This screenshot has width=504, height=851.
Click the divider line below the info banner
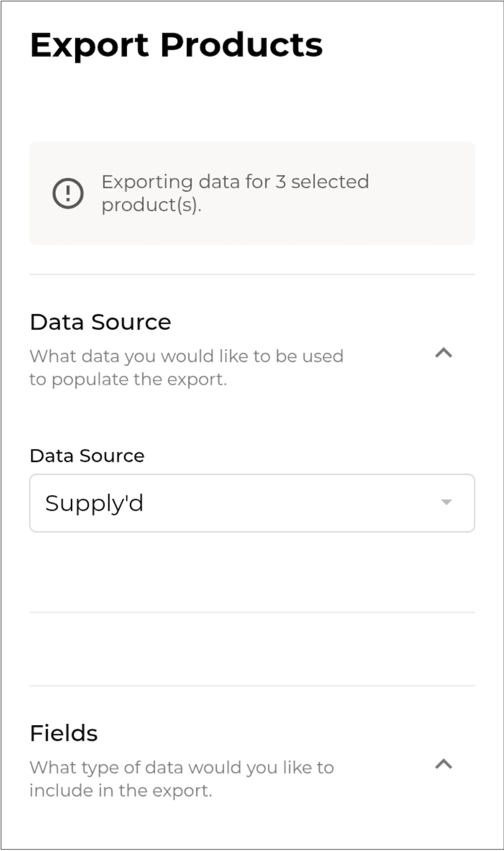pos(252,275)
